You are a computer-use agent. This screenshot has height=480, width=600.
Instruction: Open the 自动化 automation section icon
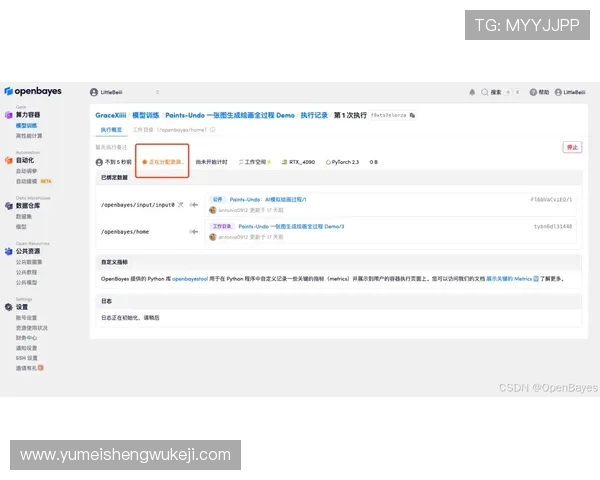point(8,160)
